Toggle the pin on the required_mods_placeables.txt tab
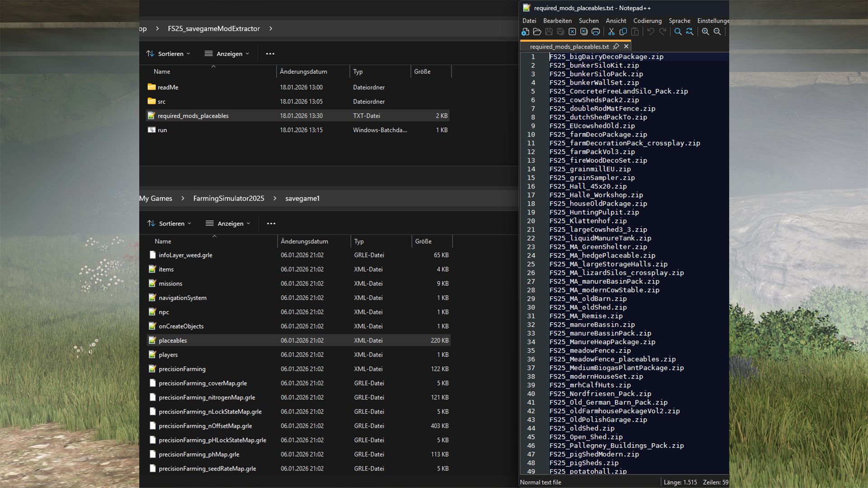Viewport: 868px width, 488px height. click(616, 46)
